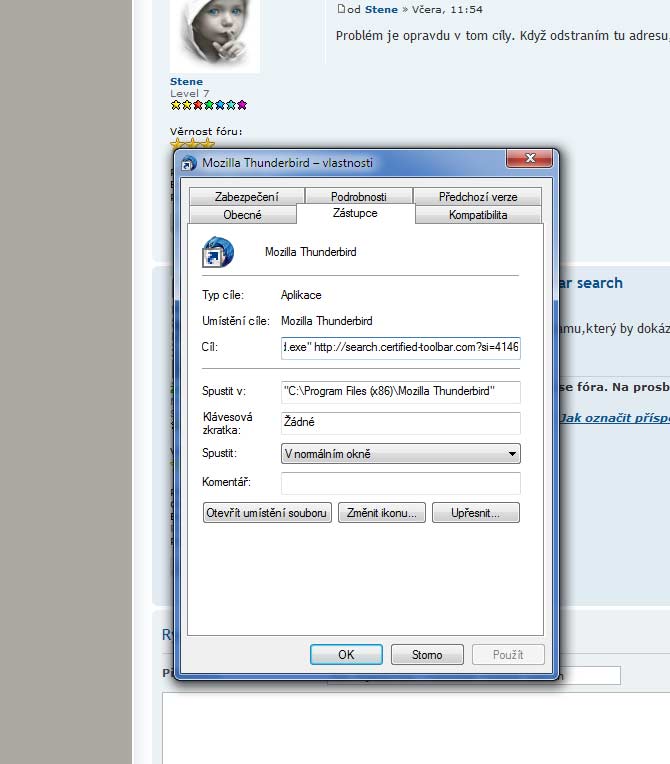Screen dimensions: 670x764
Task: Click the title bar shortcut icon
Action: pos(188,163)
